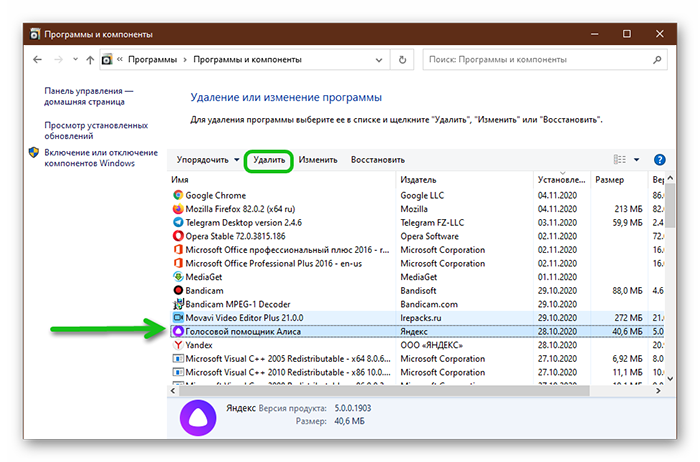Select Visual C++ 2005 Redistributable icon
This screenshot has width=700, height=462.
pyautogui.click(x=178, y=358)
